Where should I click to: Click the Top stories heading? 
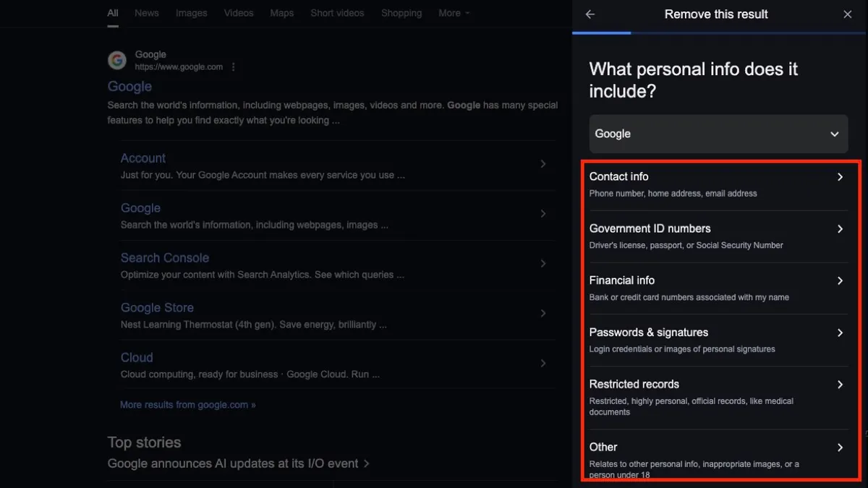pos(144,442)
